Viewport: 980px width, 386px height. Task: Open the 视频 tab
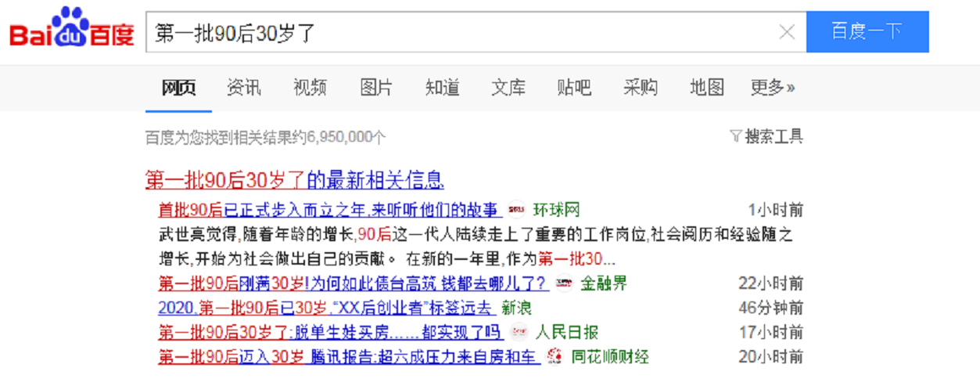click(x=311, y=88)
